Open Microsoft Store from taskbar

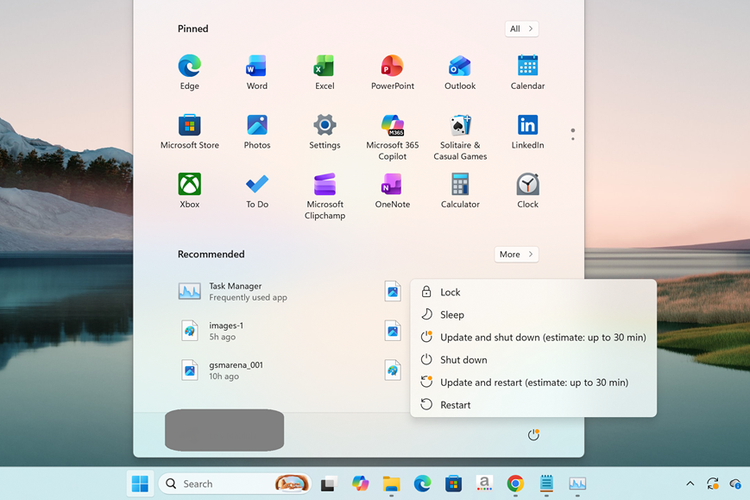pos(453,484)
